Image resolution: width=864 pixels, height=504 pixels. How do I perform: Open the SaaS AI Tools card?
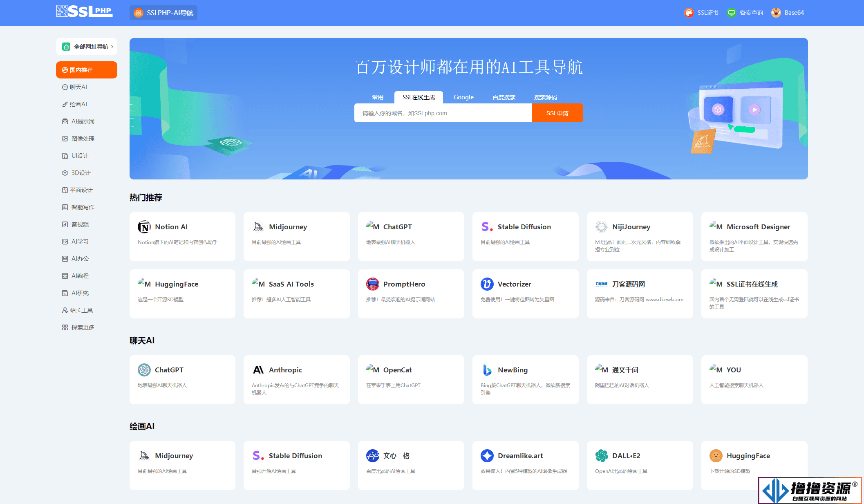(x=297, y=294)
